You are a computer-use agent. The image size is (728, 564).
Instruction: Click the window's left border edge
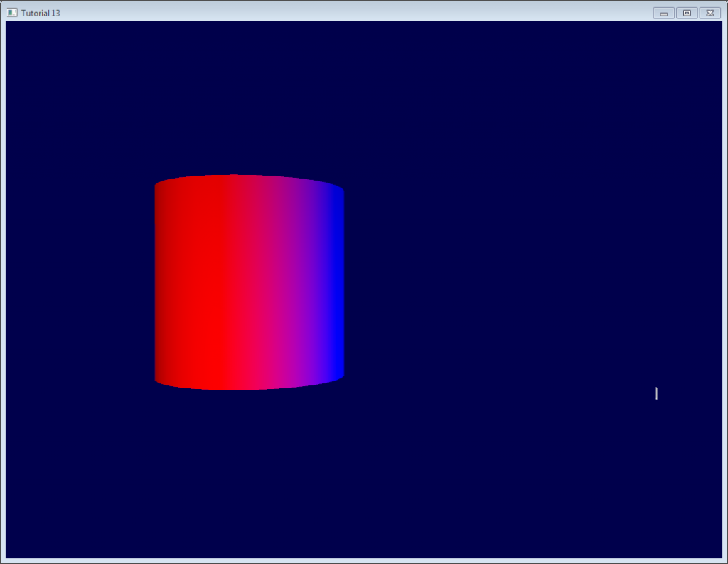tap(3, 284)
